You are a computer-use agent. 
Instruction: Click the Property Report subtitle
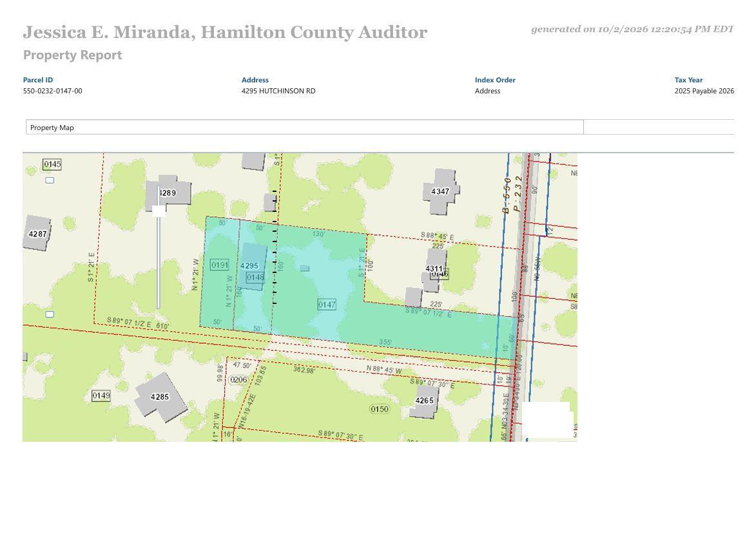(x=72, y=55)
